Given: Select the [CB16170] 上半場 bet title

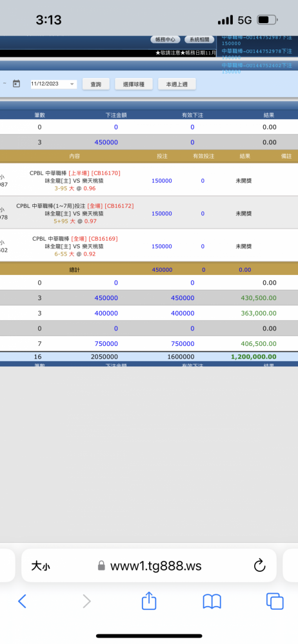Looking at the screenshot, I should coord(75,173).
